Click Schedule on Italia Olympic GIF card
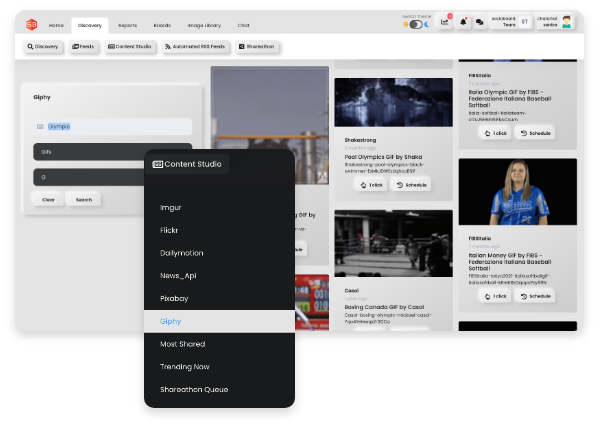 pyautogui.click(x=536, y=133)
